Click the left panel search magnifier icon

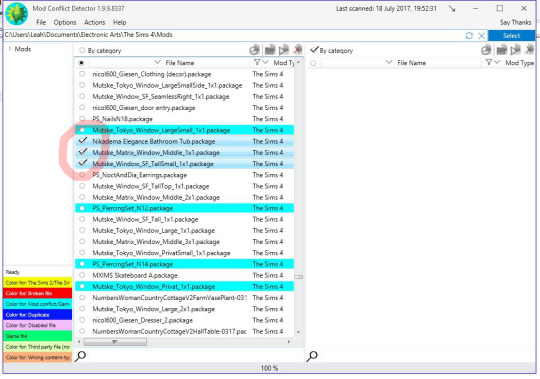tap(80, 356)
